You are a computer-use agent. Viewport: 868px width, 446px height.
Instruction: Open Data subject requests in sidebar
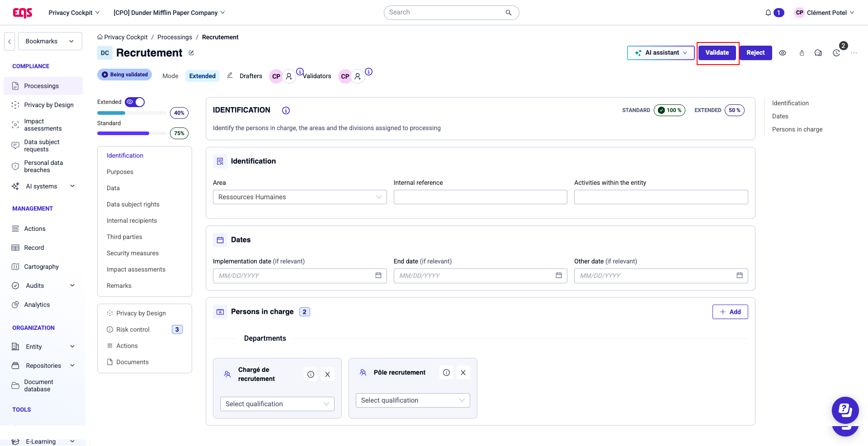click(x=43, y=146)
